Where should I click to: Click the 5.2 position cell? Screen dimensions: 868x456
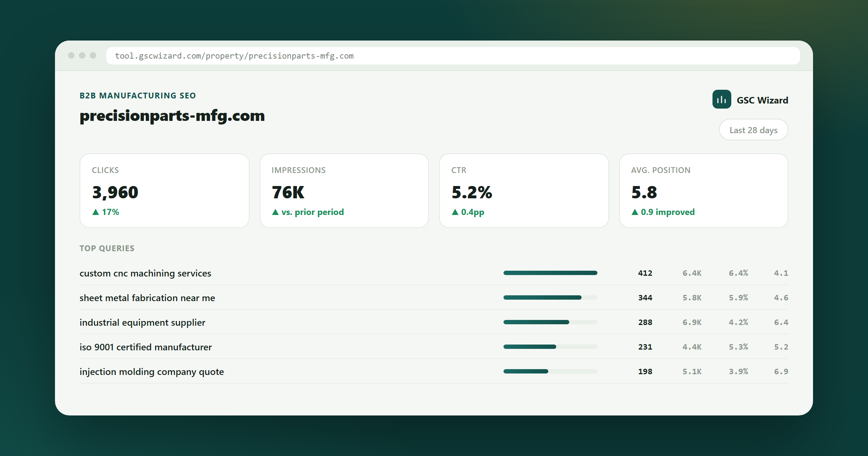click(781, 347)
